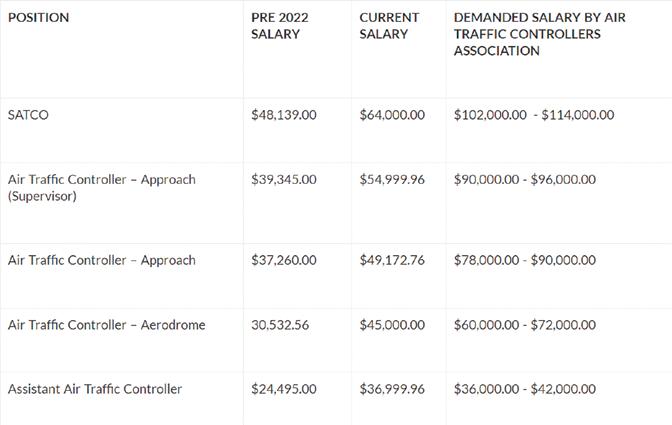Select the $49,172.76 current salary cell
The width and height of the screenshot is (672, 425).
(x=392, y=260)
